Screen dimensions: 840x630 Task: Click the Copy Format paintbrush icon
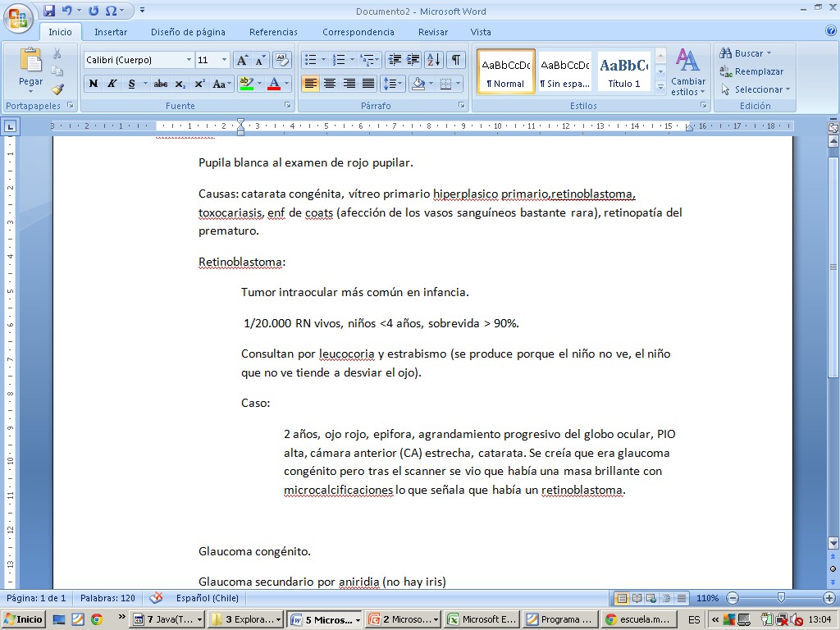coord(57,89)
